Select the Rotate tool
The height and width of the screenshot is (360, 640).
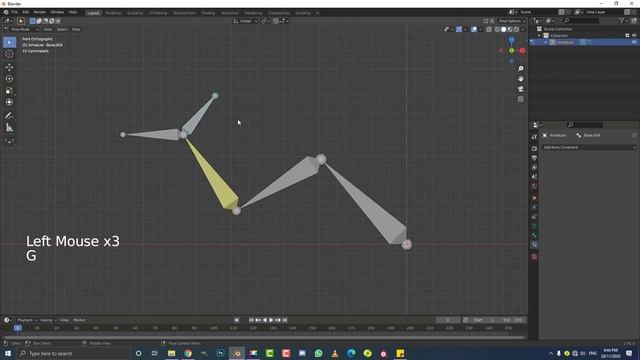9,79
